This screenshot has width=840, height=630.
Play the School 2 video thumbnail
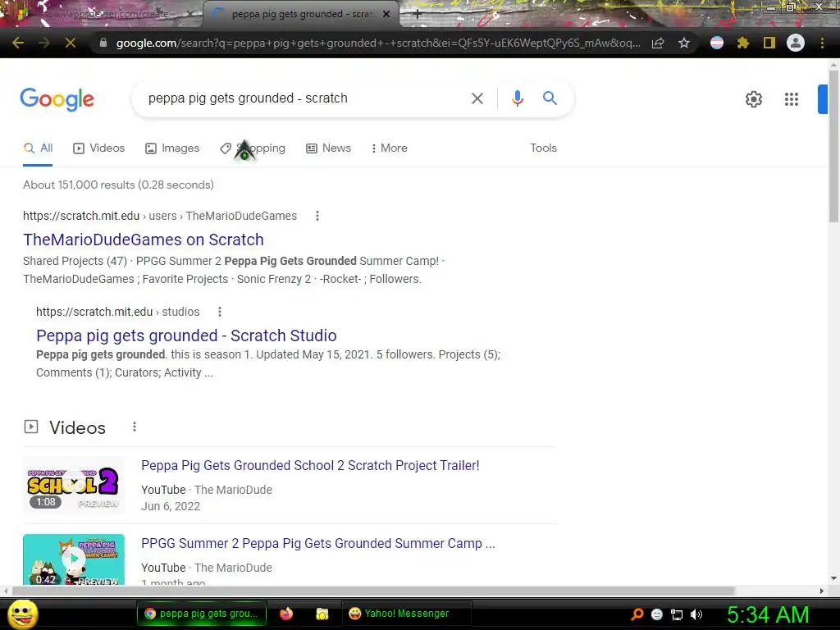pyautogui.click(x=74, y=485)
